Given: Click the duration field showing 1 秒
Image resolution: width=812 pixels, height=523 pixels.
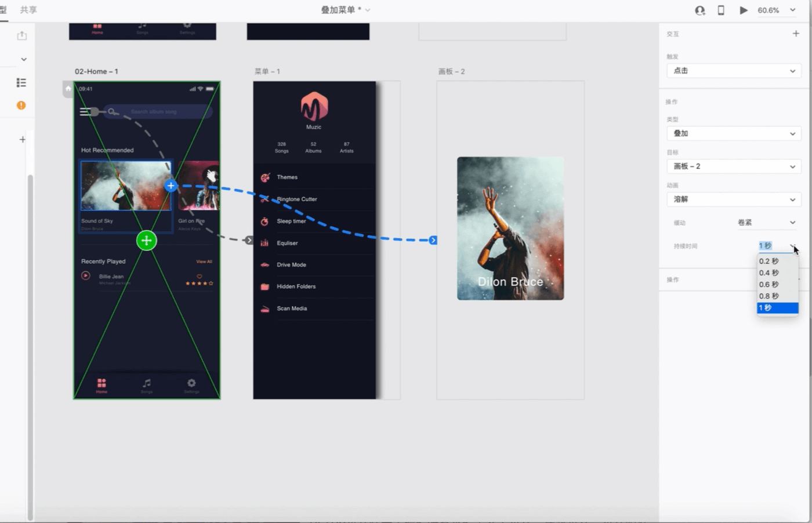Looking at the screenshot, I should point(765,246).
